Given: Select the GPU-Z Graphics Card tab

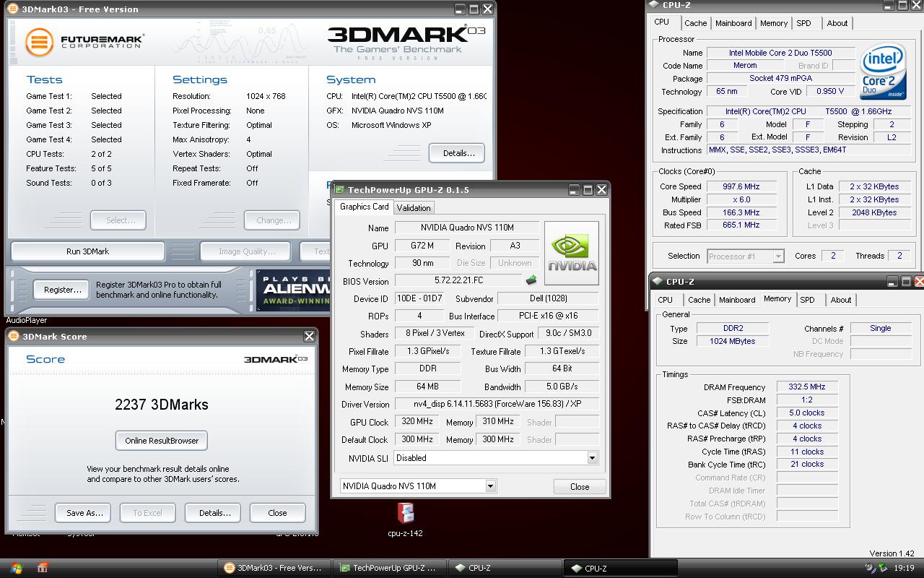Looking at the screenshot, I should (x=364, y=207).
